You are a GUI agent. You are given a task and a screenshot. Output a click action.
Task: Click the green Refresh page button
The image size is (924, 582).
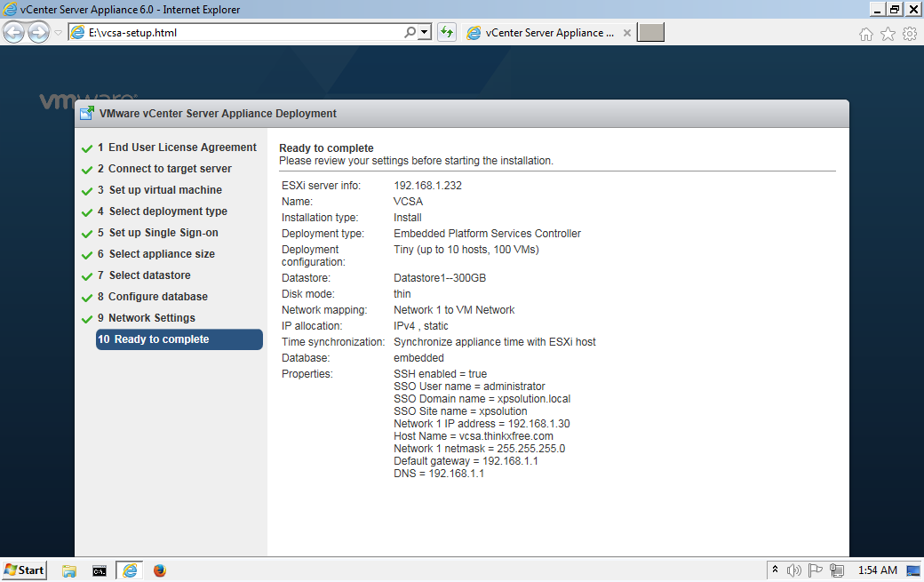pyautogui.click(x=447, y=32)
